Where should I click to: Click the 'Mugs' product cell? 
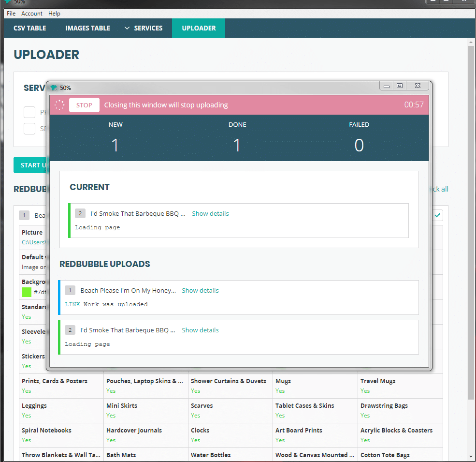pos(315,386)
